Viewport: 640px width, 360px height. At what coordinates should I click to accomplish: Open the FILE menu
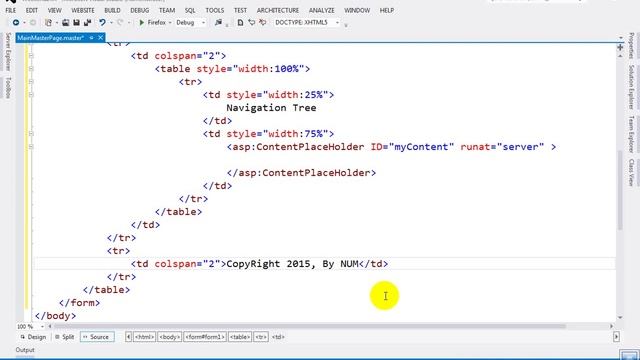[11, 10]
